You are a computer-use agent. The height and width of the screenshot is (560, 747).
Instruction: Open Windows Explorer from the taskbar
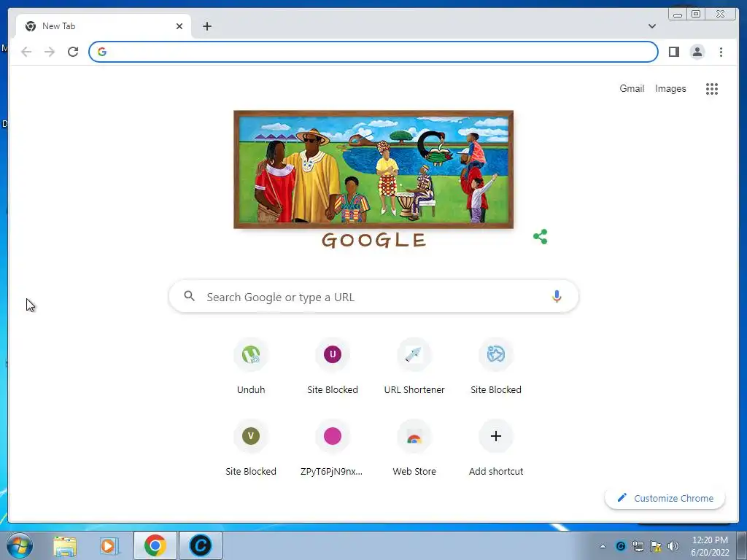[x=65, y=545]
